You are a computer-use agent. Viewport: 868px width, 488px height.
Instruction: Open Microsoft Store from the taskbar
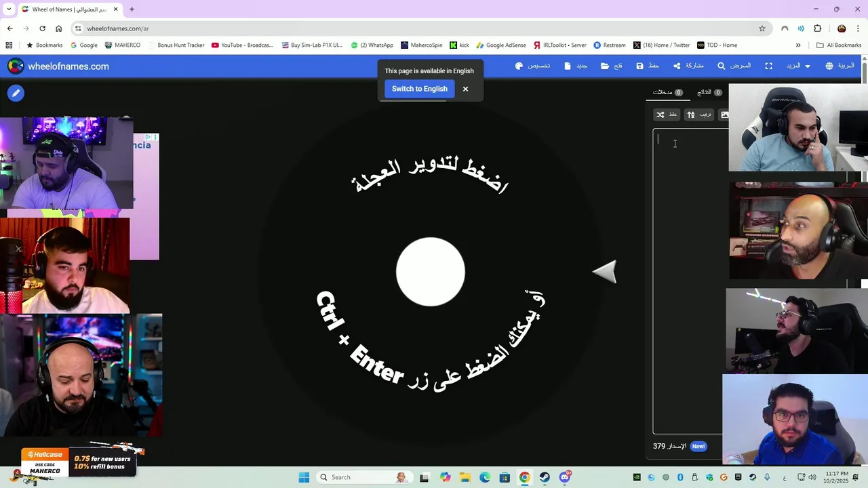click(x=505, y=477)
